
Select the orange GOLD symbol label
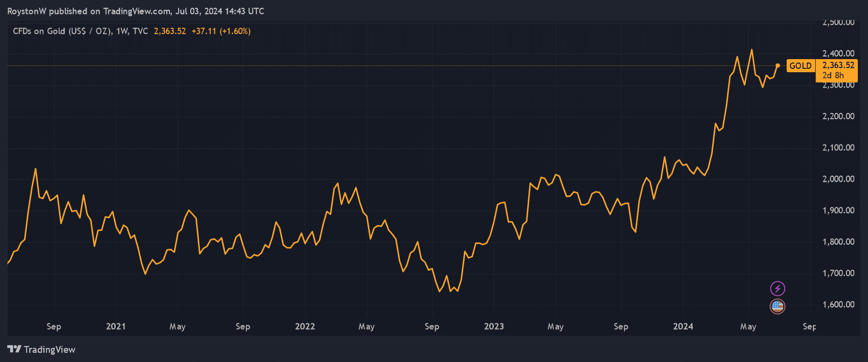click(800, 66)
